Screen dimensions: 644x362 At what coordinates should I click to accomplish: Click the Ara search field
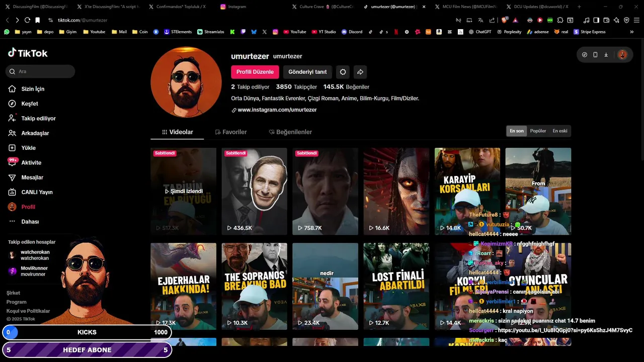[40, 71]
